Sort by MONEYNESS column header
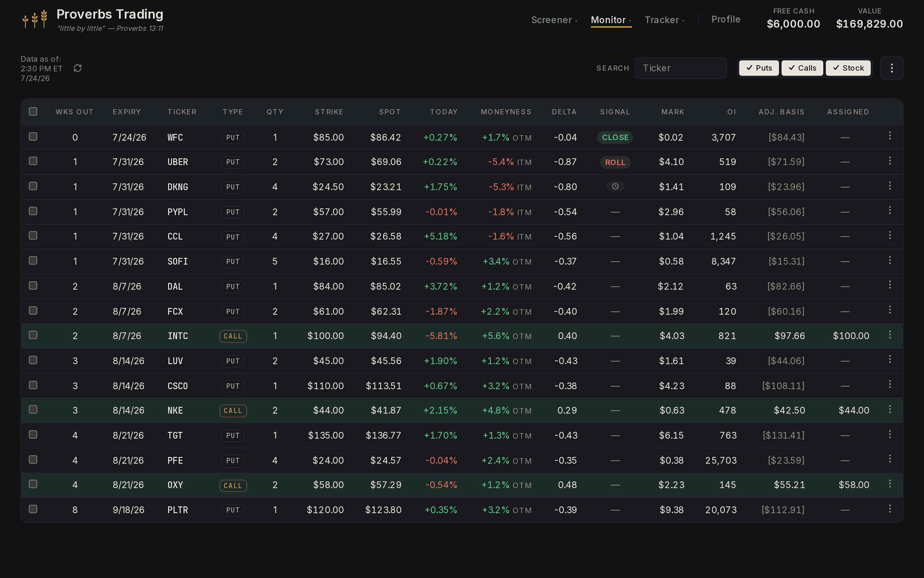 point(506,112)
